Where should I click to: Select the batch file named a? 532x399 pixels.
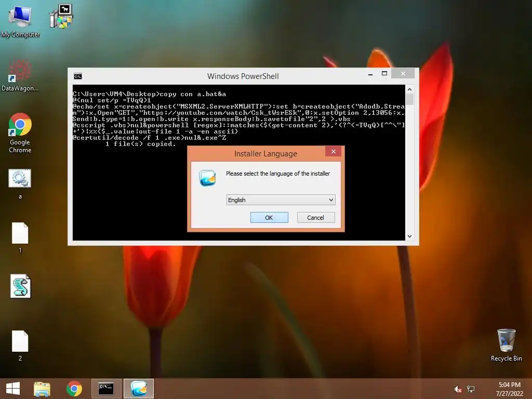20,184
